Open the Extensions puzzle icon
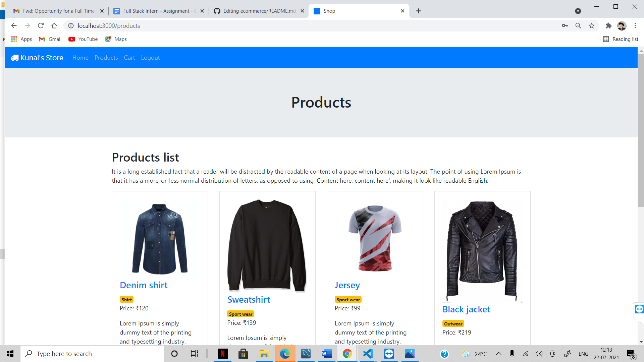The width and height of the screenshot is (644, 362). coord(608,25)
